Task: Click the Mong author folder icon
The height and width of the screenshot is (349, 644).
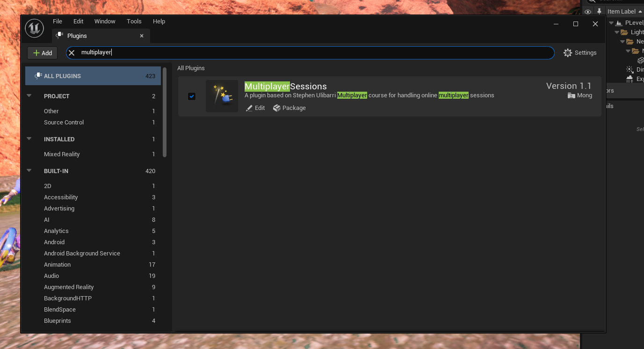Action: (x=571, y=95)
